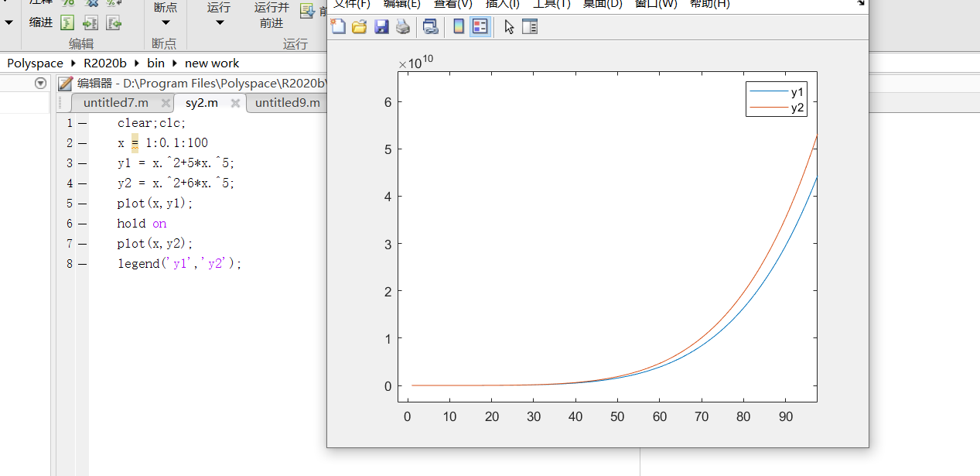This screenshot has height=476, width=980.
Task: Click the Link Plot icon in figure toolbar
Action: pos(431,27)
